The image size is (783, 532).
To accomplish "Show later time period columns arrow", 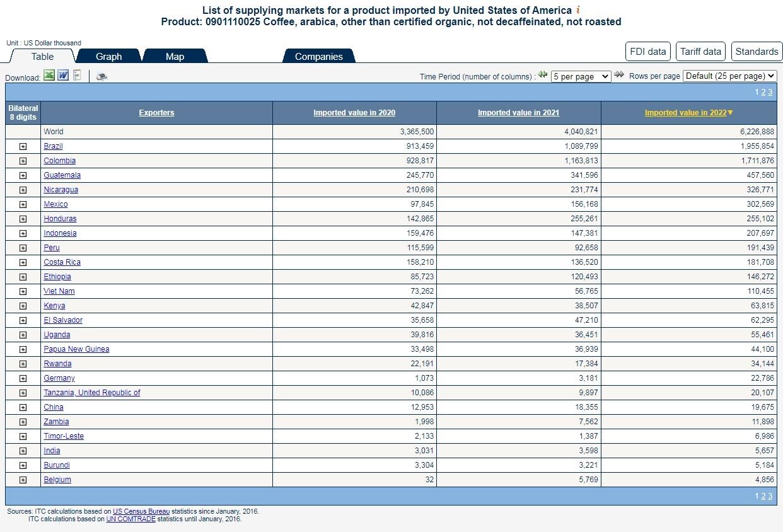I will (x=619, y=75).
